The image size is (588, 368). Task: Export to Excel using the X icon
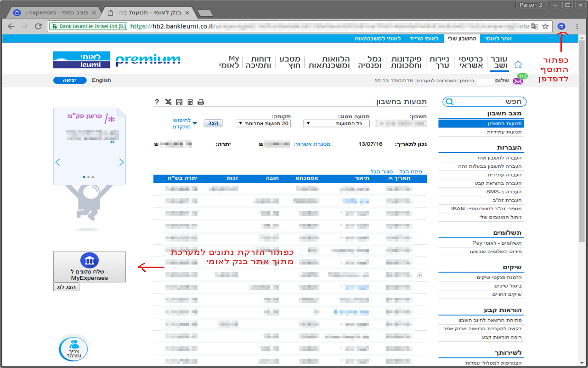point(168,102)
